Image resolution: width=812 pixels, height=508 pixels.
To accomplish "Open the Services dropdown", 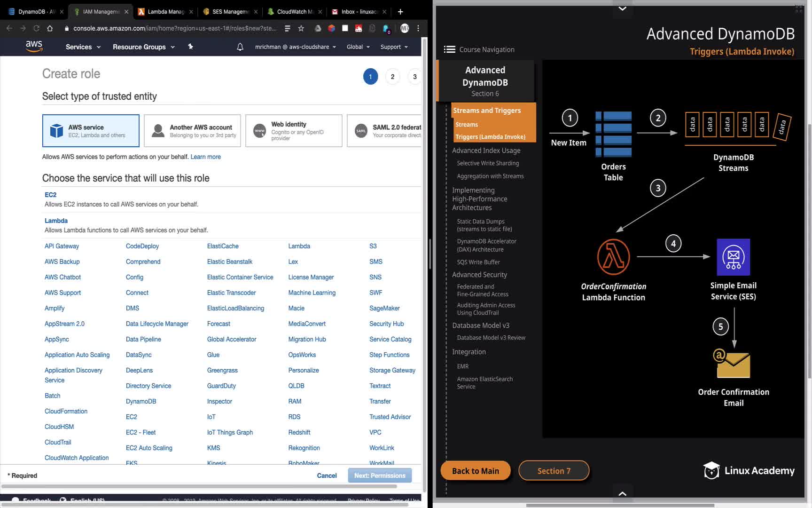I will tap(83, 47).
